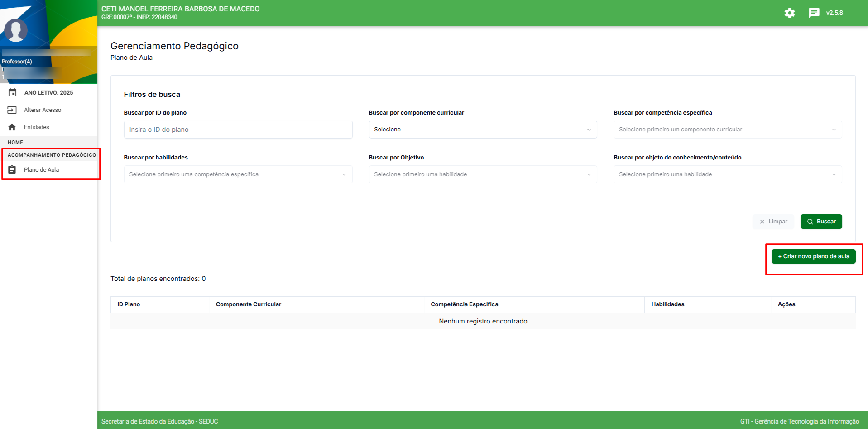
Task: Click the Plano de Aula clipboard icon
Action: point(12,170)
